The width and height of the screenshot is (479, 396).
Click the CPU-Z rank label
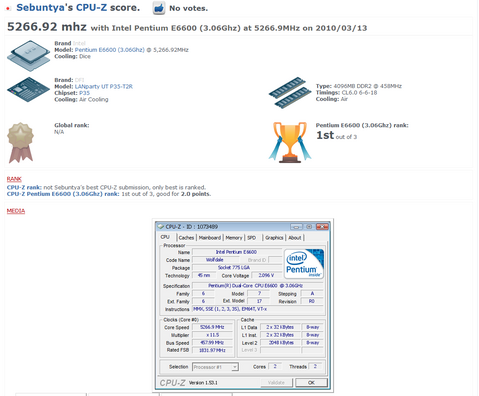point(24,187)
